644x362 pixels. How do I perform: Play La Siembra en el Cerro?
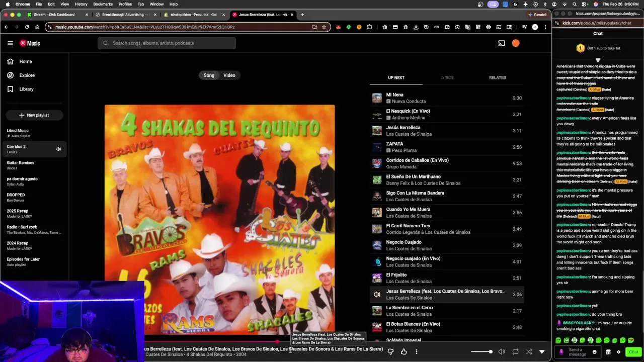447,311
